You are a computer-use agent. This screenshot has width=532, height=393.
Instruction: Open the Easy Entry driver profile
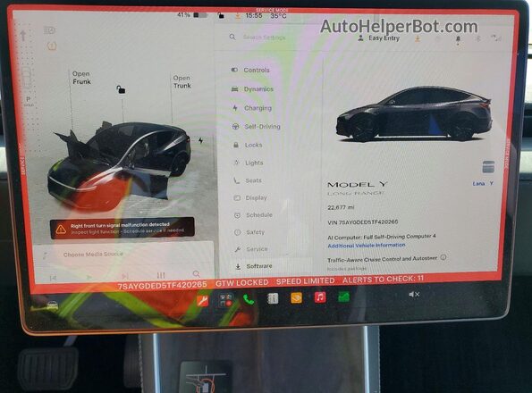[x=379, y=38]
